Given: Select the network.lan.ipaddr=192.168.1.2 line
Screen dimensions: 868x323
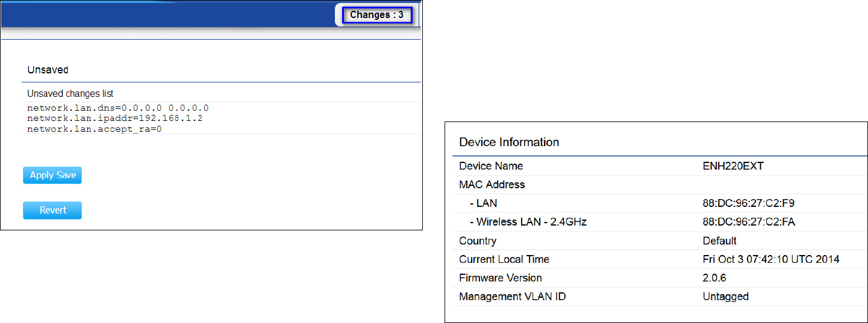Looking at the screenshot, I should pyautogui.click(x=115, y=118).
